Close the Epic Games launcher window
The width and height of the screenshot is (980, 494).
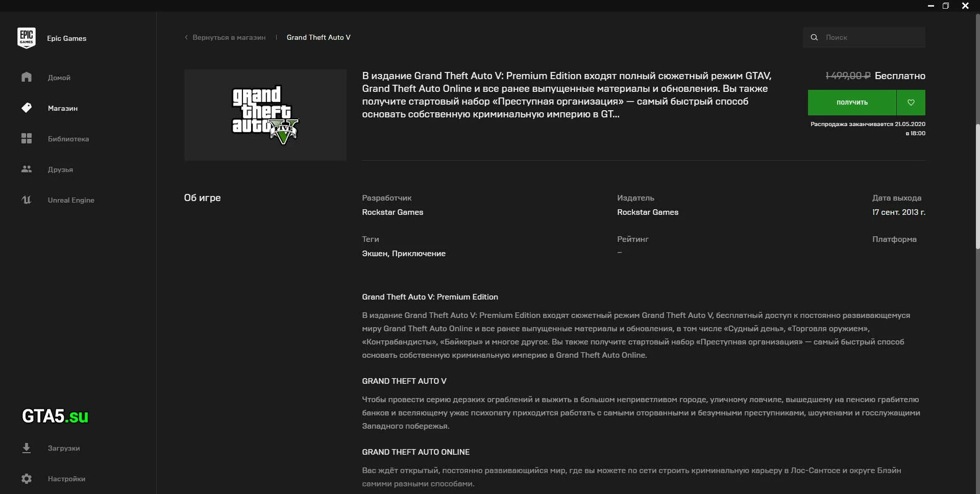(x=965, y=6)
